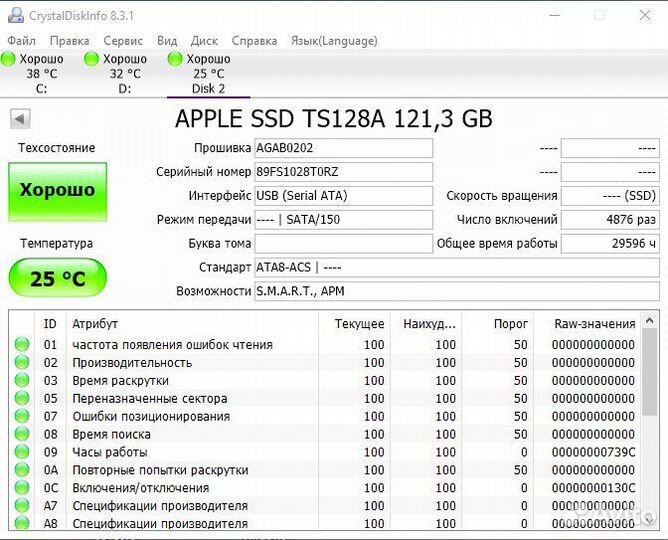This screenshot has width=668, height=540.
Task: Click the status icon for attribute A7
Action: 22,506
